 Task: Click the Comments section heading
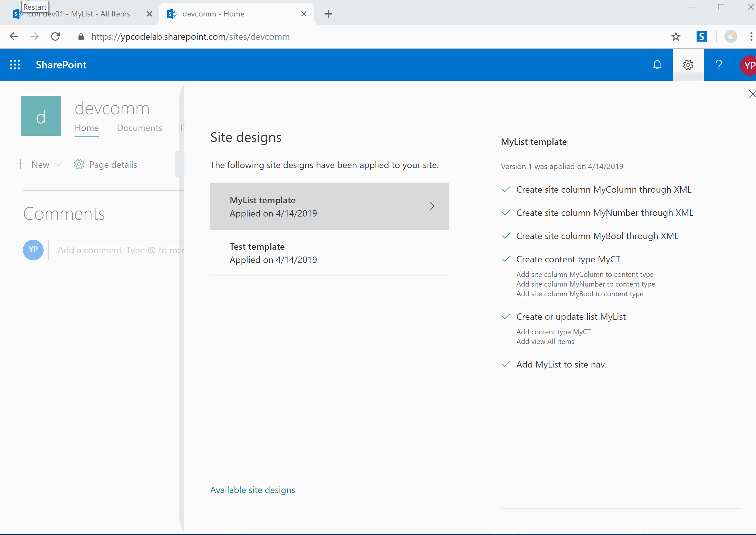click(x=64, y=214)
